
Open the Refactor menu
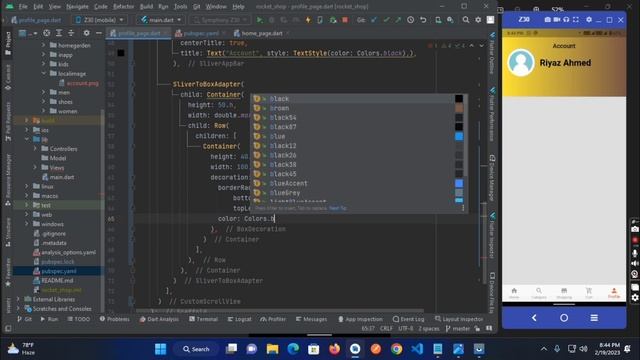123,7
